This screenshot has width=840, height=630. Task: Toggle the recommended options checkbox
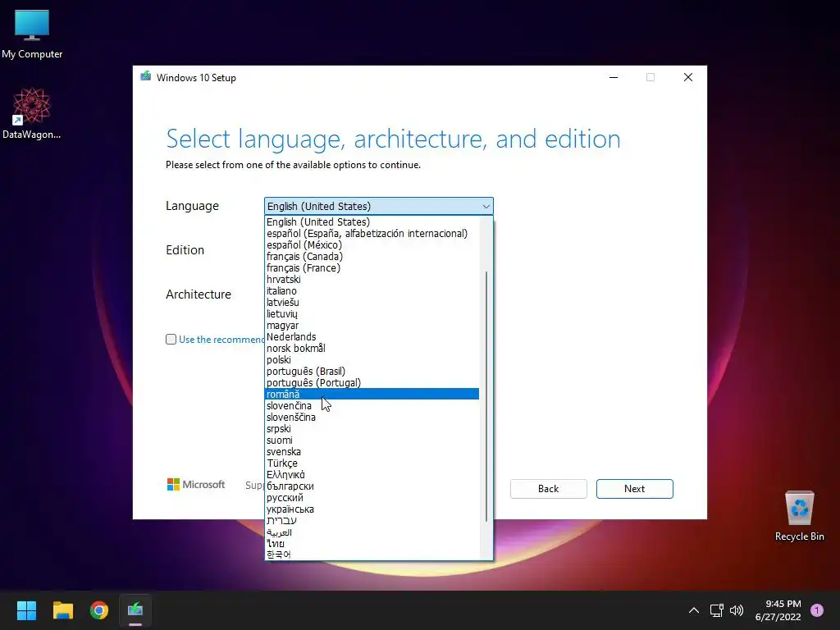point(171,339)
